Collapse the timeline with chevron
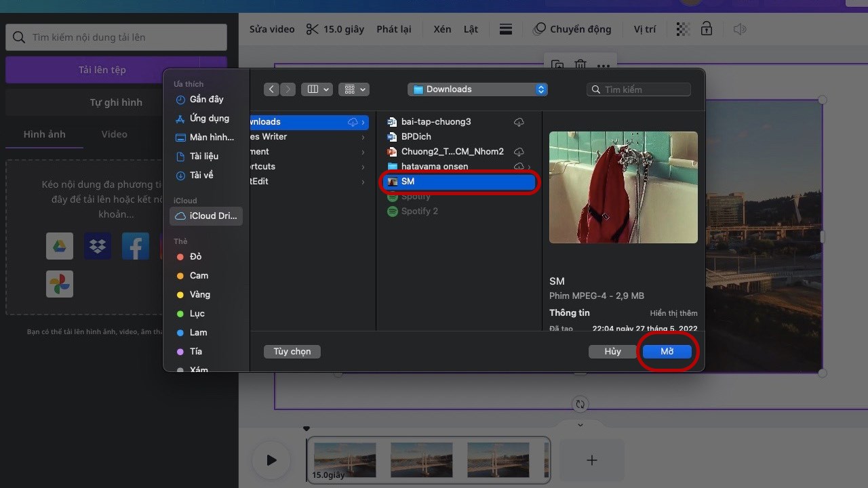The width and height of the screenshot is (868, 488). 580,425
